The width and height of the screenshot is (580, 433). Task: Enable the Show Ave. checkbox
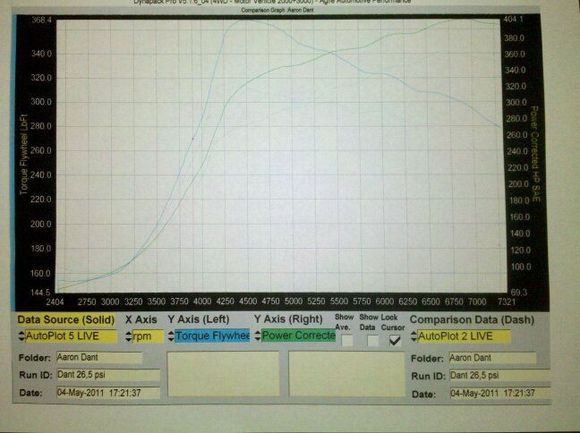pyautogui.click(x=347, y=341)
